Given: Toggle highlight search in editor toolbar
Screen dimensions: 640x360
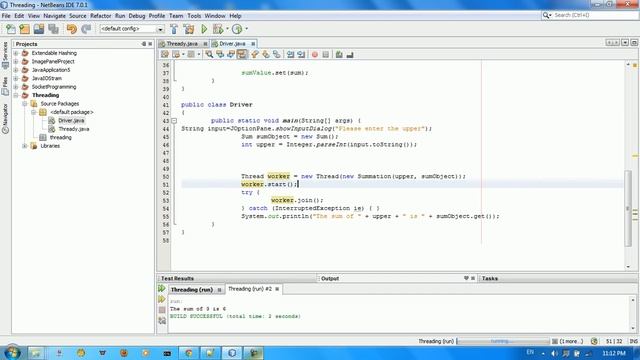Looking at the screenshot, I should (242, 54).
